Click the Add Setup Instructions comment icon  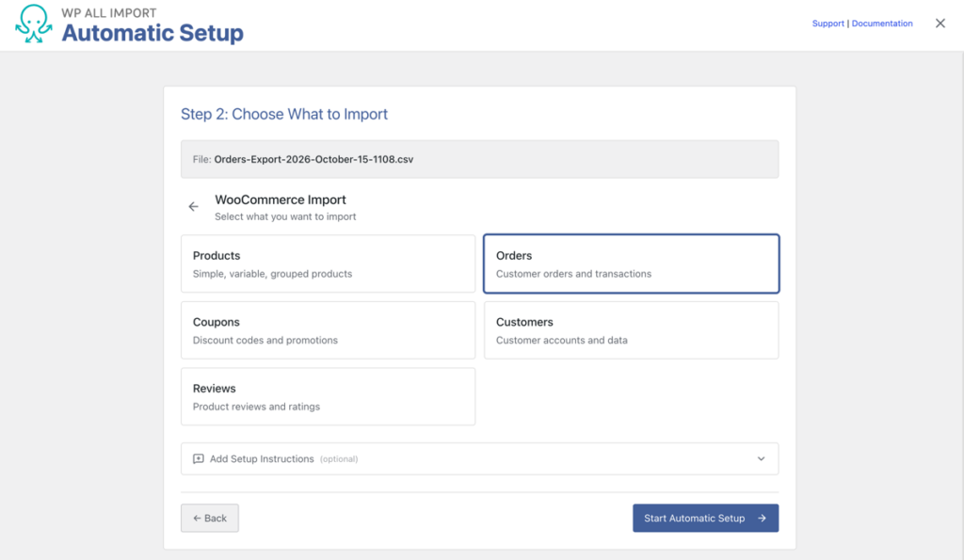pos(198,459)
